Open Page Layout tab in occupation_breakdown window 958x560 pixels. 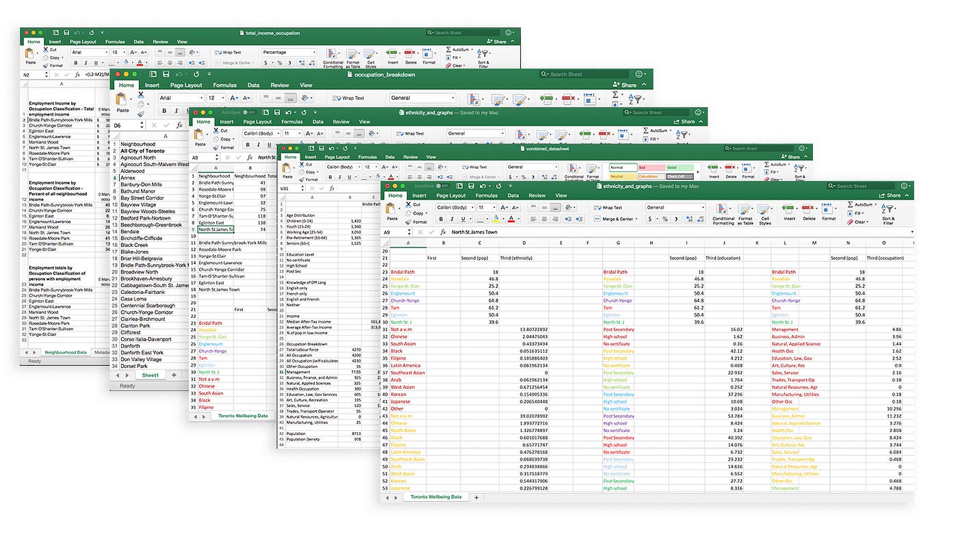pyautogui.click(x=186, y=85)
